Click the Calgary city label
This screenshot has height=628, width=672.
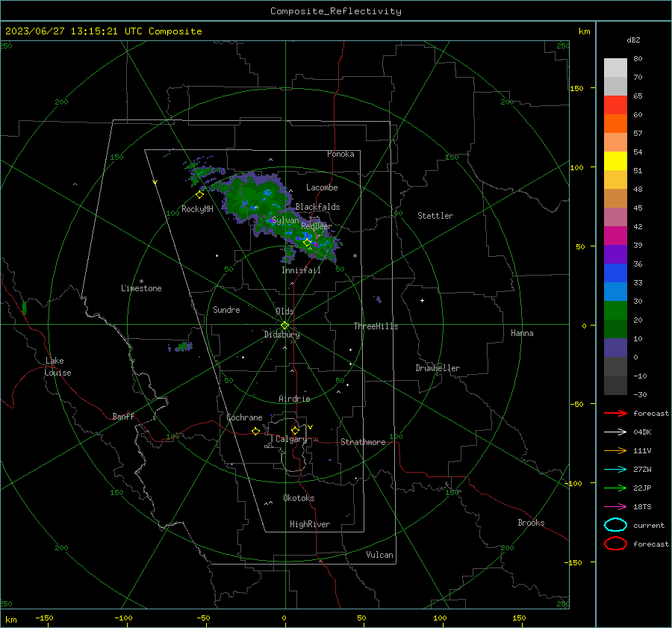tap(291, 439)
